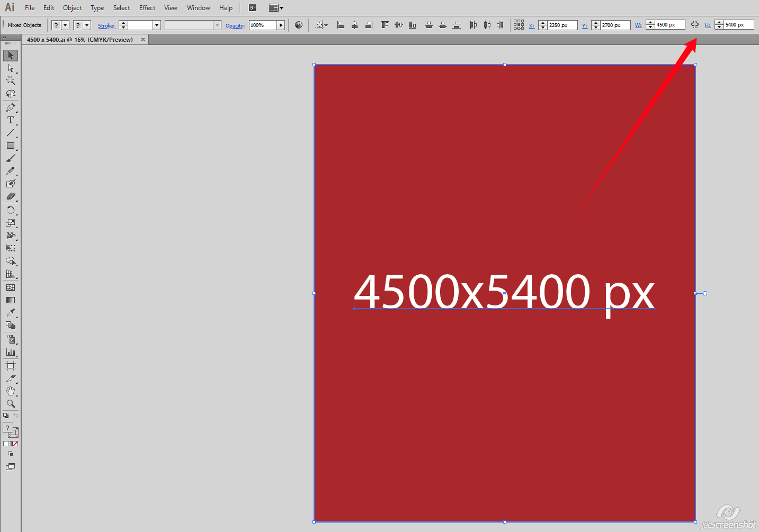Close the 4500 x 5400.ai document tab
759x532 pixels.
[143, 40]
